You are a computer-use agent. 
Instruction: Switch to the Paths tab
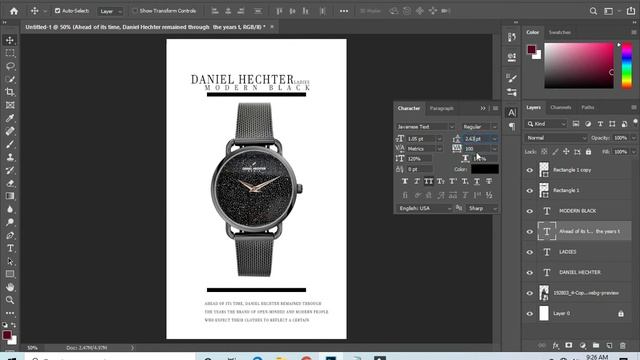pos(588,107)
